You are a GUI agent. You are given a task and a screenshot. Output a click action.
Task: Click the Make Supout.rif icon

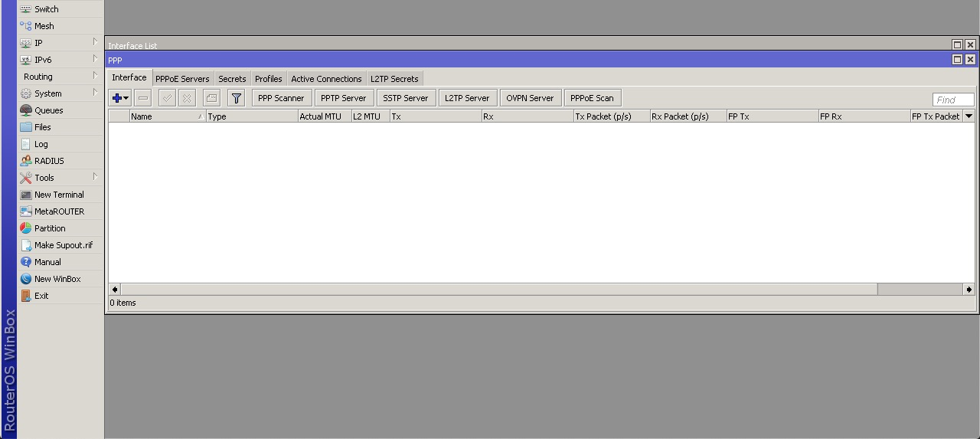[26, 245]
